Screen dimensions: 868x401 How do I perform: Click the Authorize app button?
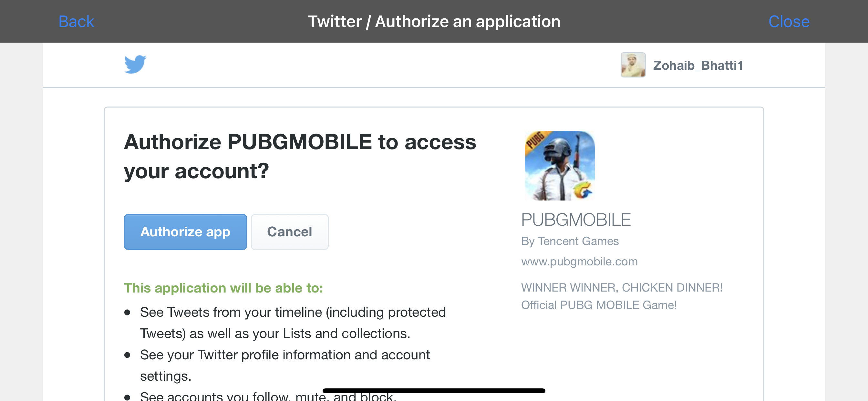(185, 232)
